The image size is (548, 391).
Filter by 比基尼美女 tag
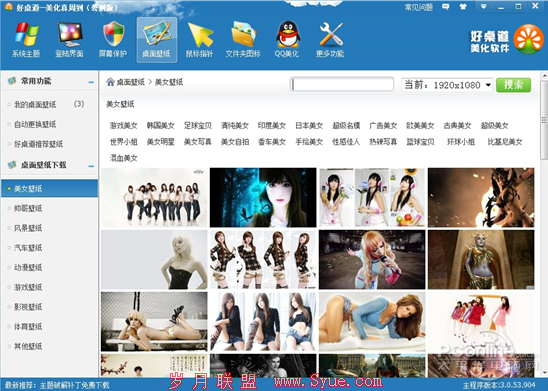[505, 142]
